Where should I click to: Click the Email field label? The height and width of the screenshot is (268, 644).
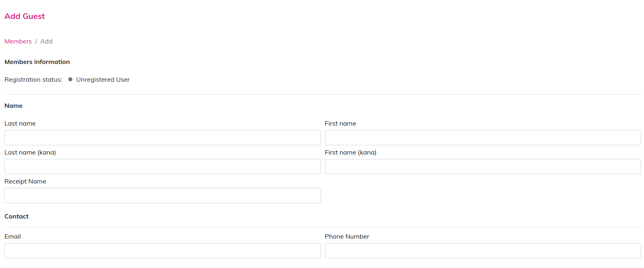12,237
